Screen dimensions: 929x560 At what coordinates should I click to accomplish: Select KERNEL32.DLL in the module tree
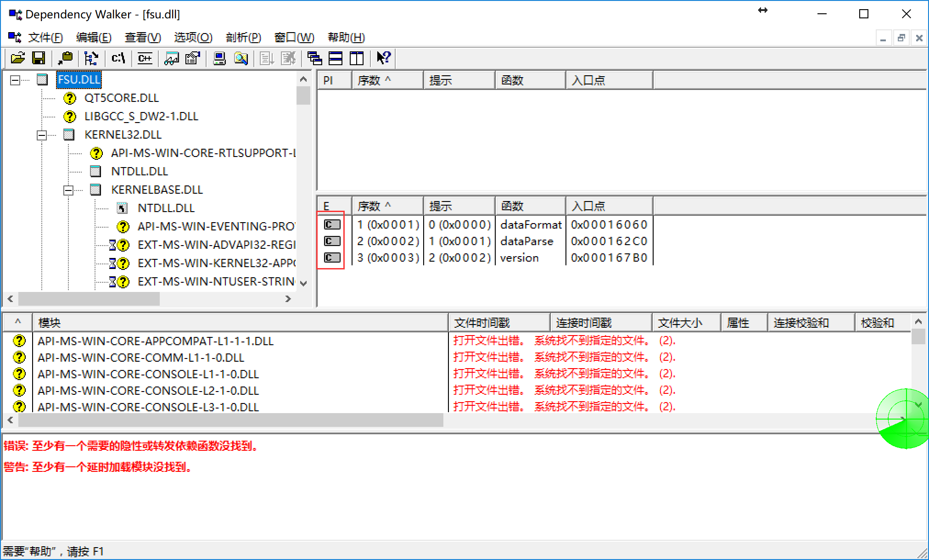[123, 134]
